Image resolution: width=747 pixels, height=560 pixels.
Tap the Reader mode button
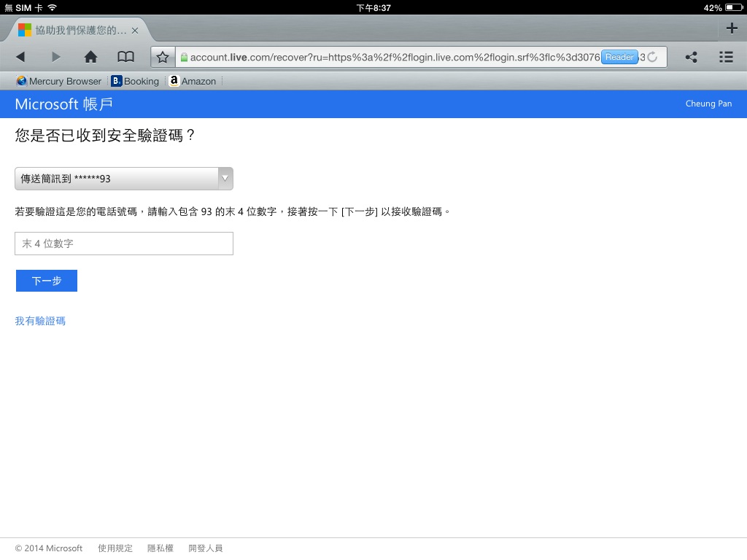click(619, 57)
